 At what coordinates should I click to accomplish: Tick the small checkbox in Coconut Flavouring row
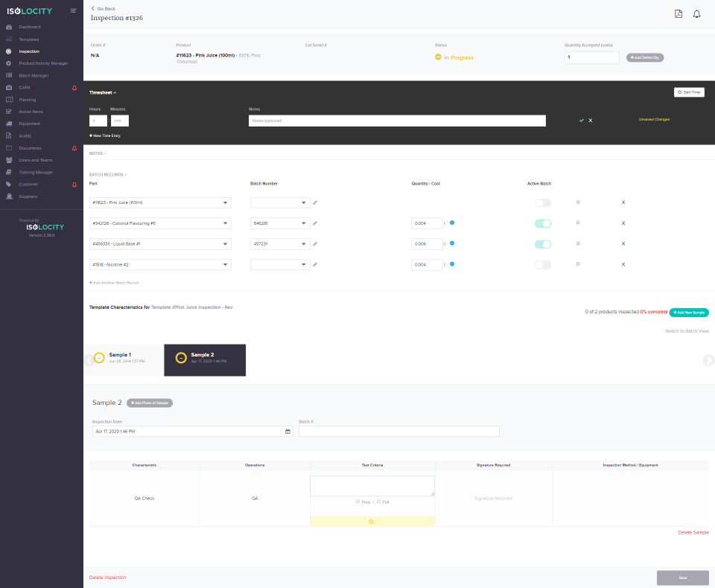pyautogui.click(x=578, y=223)
